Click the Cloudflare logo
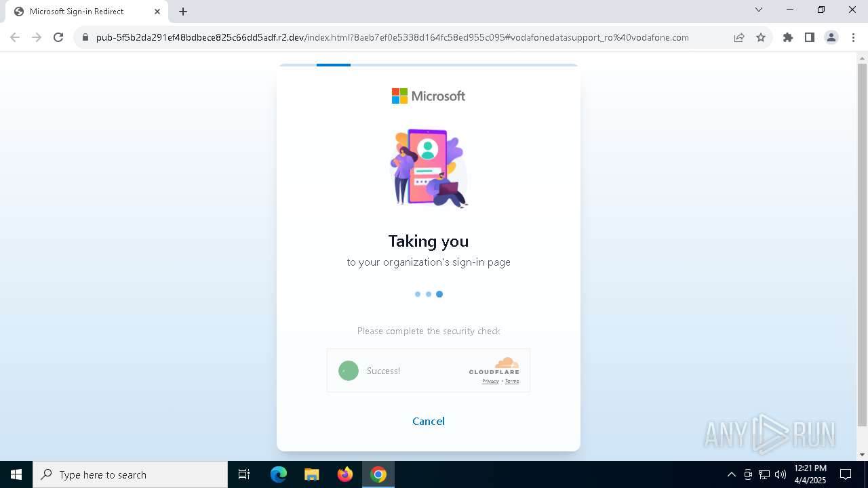 click(x=494, y=366)
